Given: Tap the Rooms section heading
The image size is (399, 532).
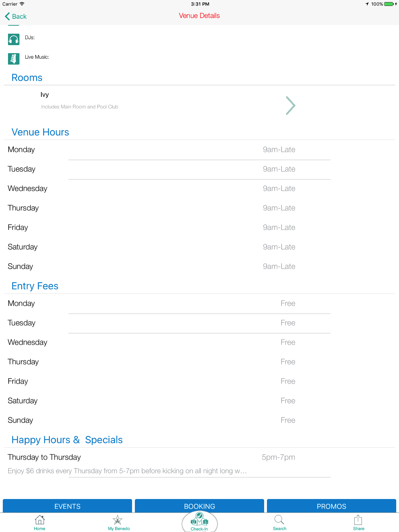Looking at the screenshot, I should pyautogui.click(x=27, y=78).
